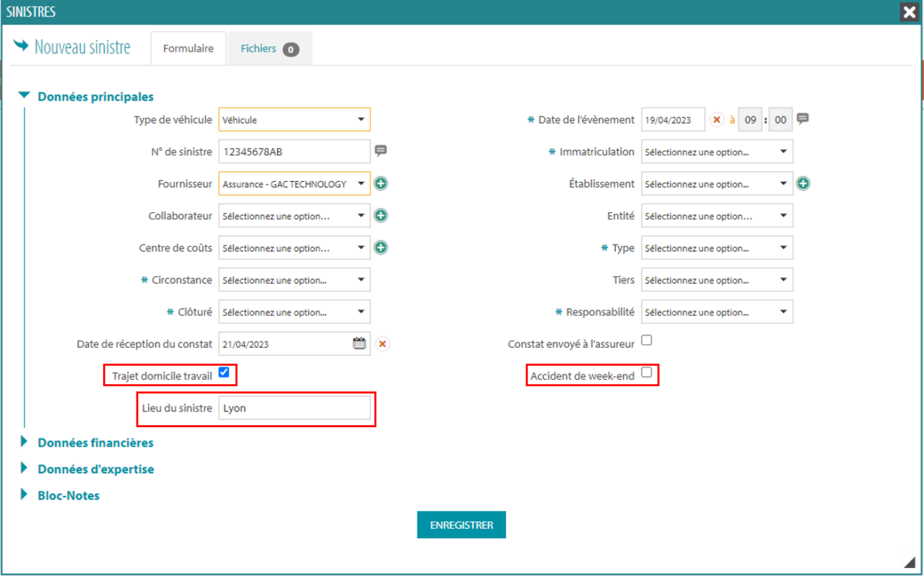924x576 pixels.
Task: Click the plus icon beside Centre de coûts
Action: 380,248
